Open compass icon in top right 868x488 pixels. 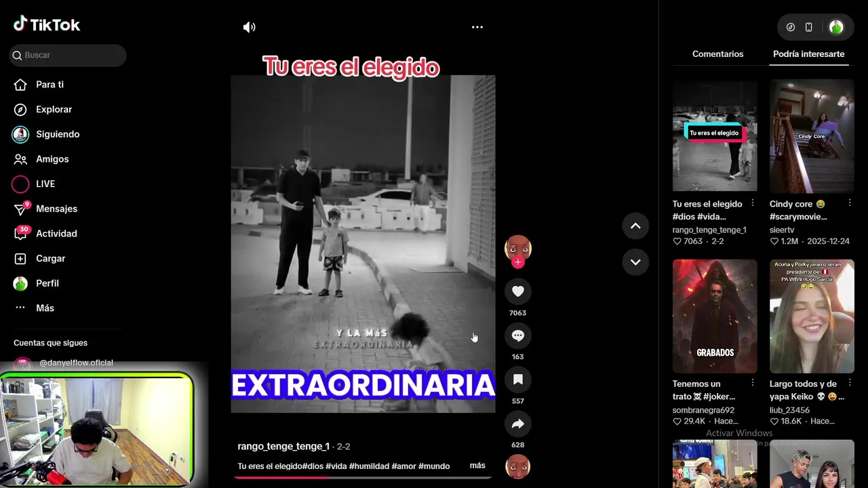(x=791, y=27)
